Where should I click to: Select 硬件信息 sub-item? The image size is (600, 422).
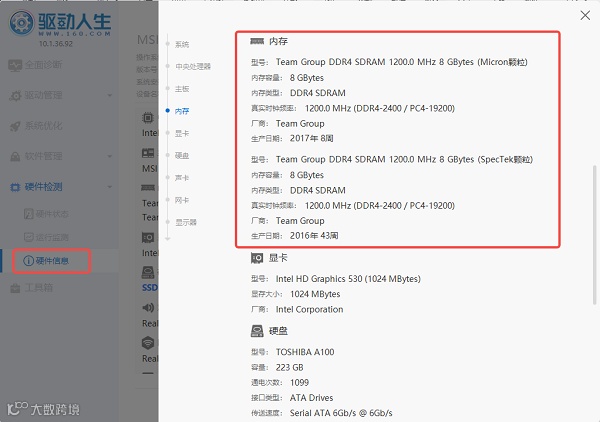pyautogui.click(x=52, y=261)
